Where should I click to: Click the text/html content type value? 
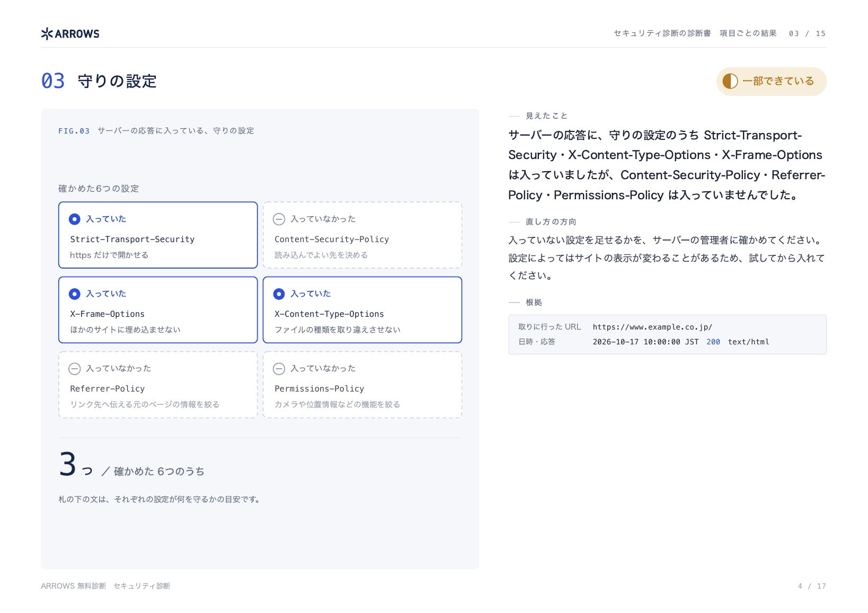point(748,342)
